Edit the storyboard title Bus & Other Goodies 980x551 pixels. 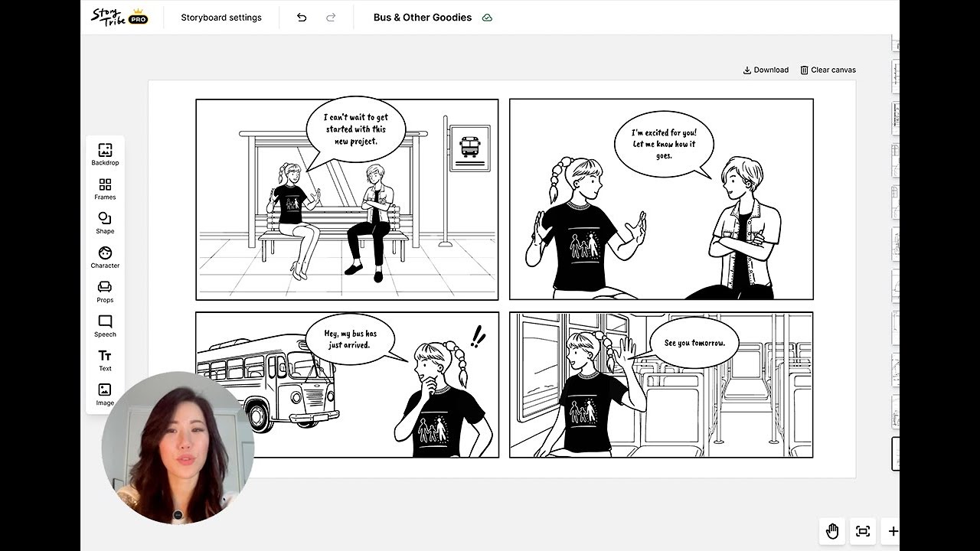(x=423, y=18)
